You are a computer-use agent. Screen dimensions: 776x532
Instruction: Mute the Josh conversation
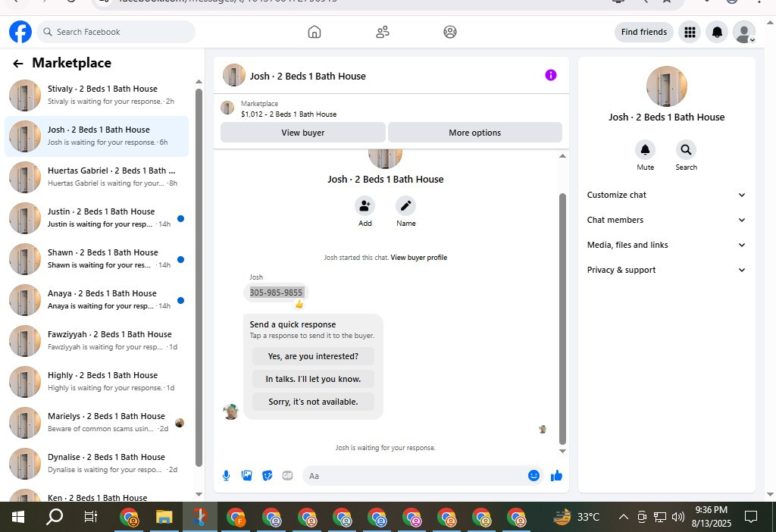(x=645, y=150)
